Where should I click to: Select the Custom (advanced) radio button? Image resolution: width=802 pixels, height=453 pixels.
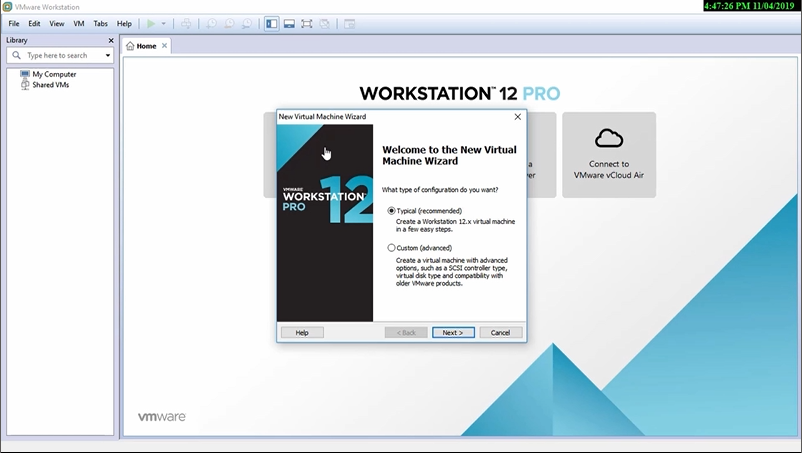391,248
